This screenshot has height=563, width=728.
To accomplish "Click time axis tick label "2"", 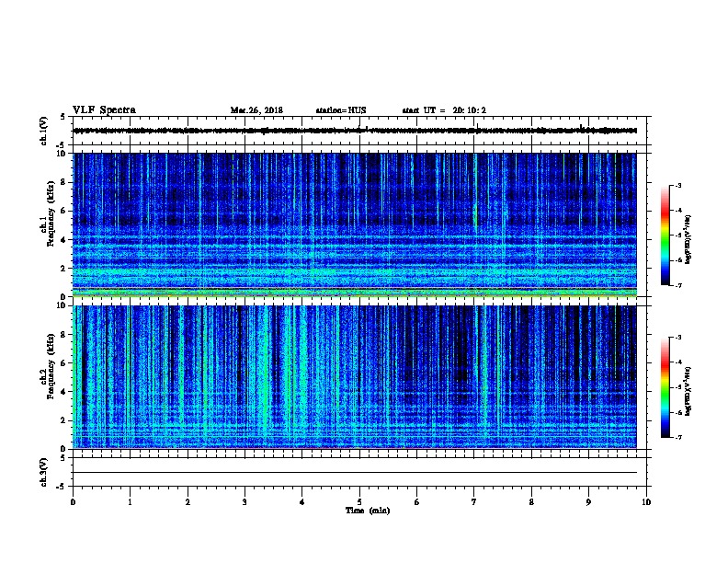I will pyautogui.click(x=188, y=501).
